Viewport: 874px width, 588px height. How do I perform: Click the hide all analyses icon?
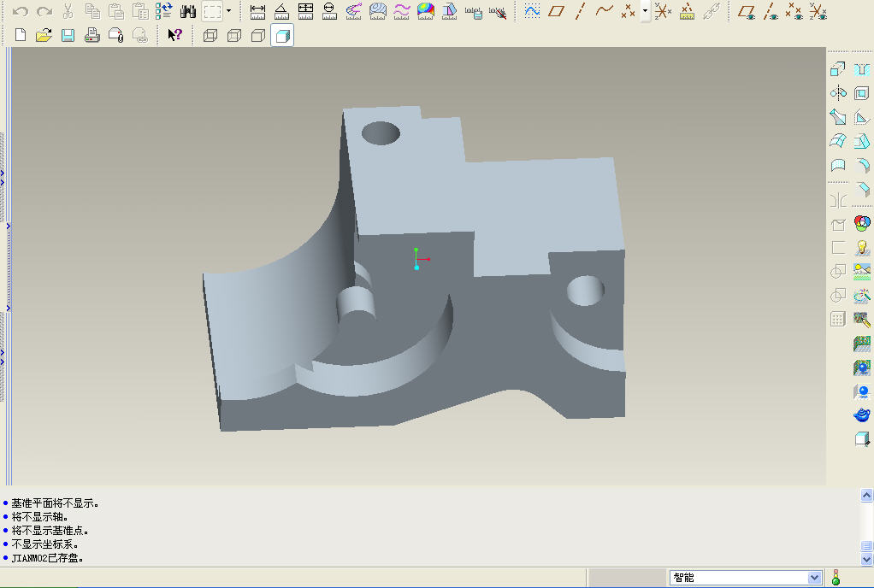pos(498,12)
